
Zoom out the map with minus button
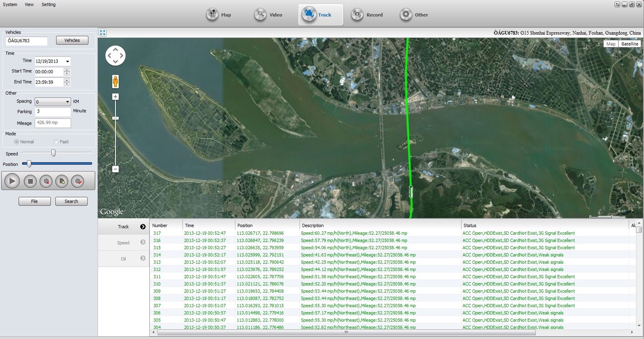[115, 169]
